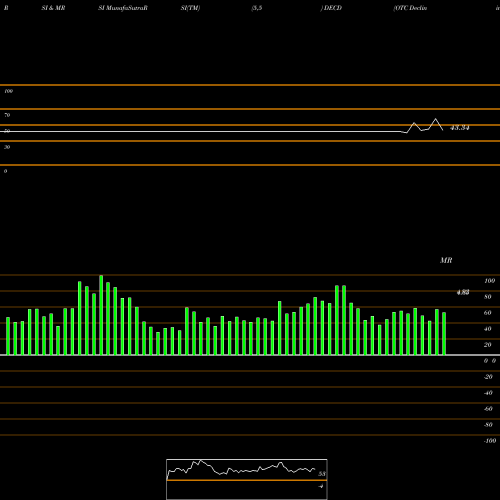Screen dimensions: 500x500
Task: Click the MR axis label 40
Action: [x=488, y=329]
